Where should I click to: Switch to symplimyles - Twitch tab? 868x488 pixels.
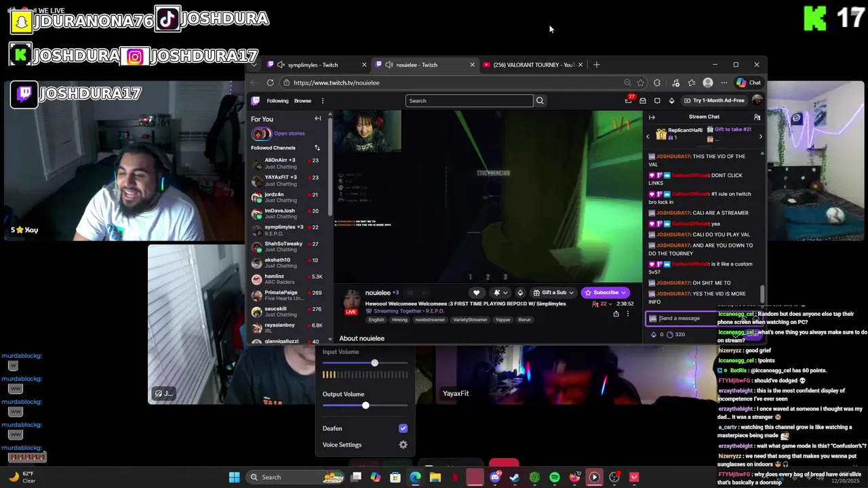[x=317, y=65]
